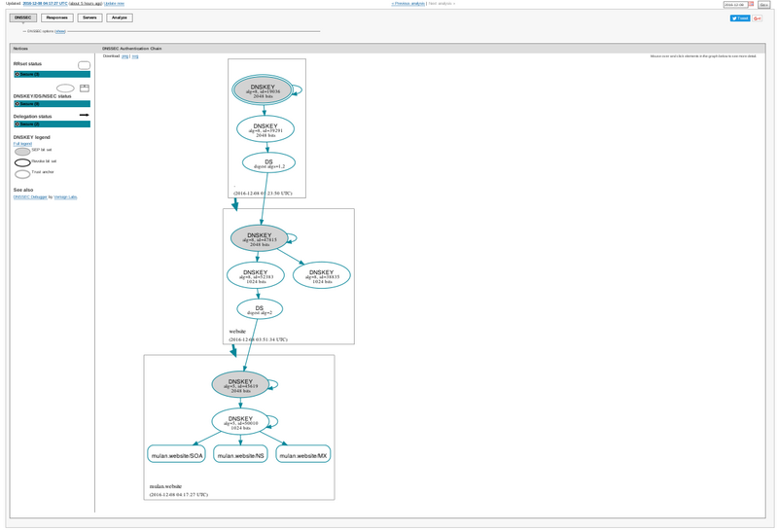The height and width of the screenshot is (532, 778).
Task: Click the Tweet button
Action: tap(740, 18)
